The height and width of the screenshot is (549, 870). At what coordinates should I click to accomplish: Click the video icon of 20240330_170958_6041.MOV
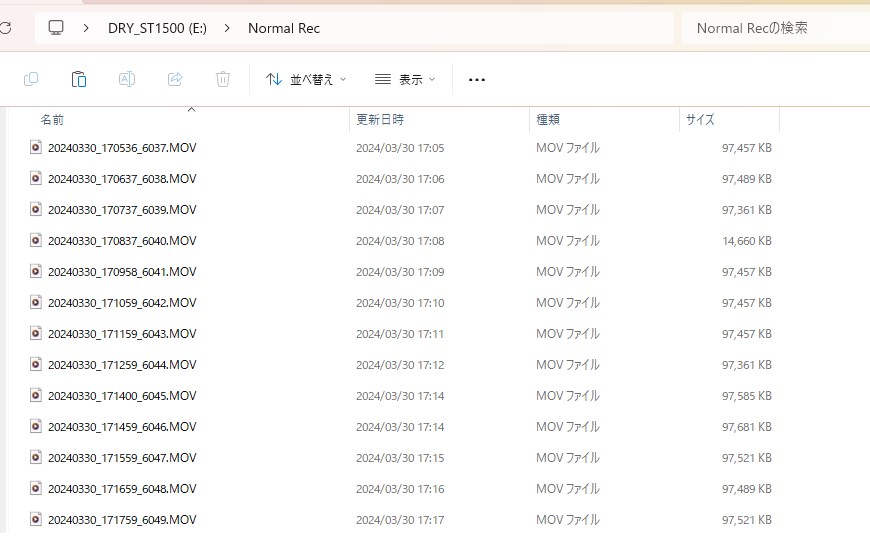36,271
